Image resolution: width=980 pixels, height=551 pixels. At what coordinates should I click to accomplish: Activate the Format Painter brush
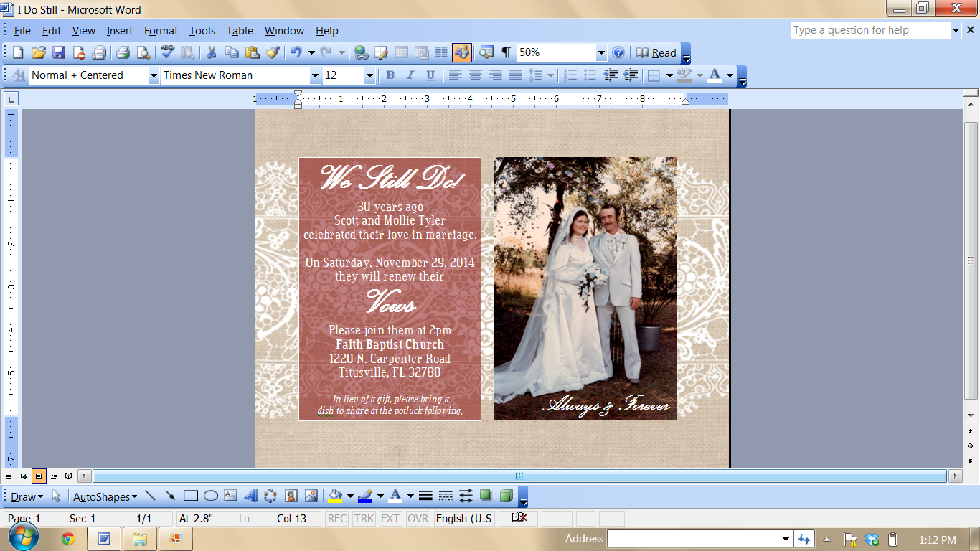pyautogui.click(x=272, y=52)
